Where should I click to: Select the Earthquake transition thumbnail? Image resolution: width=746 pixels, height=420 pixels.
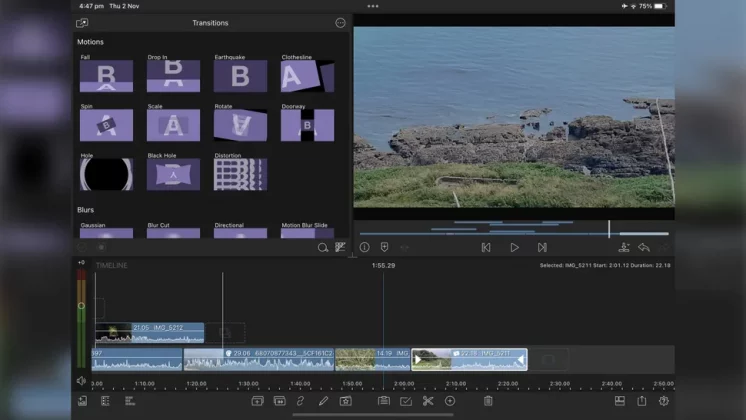(x=240, y=76)
